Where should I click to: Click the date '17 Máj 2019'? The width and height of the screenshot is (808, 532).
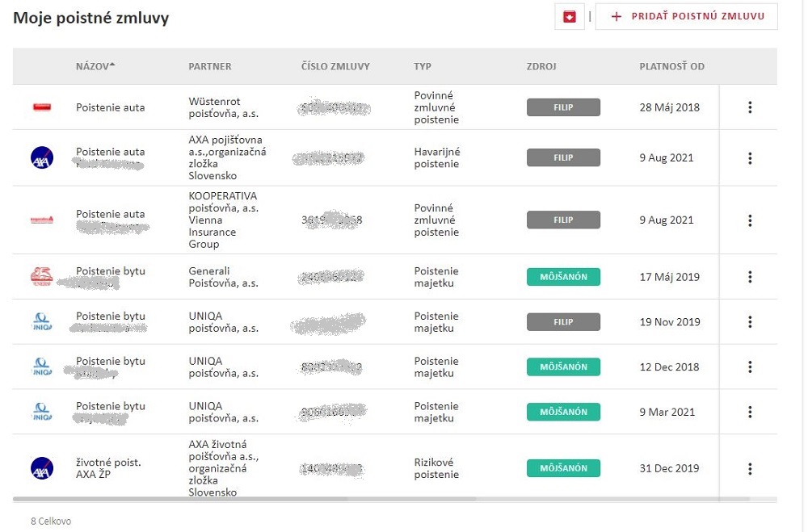(669, 277)
